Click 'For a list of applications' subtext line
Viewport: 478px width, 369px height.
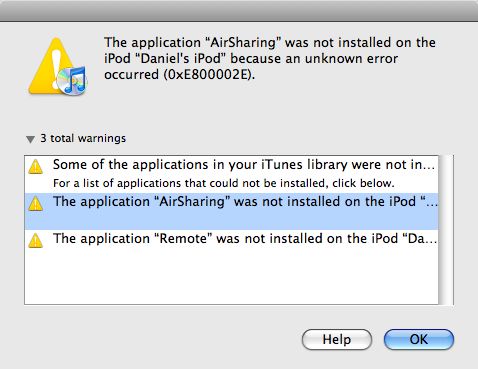click(x=224, y=183)
